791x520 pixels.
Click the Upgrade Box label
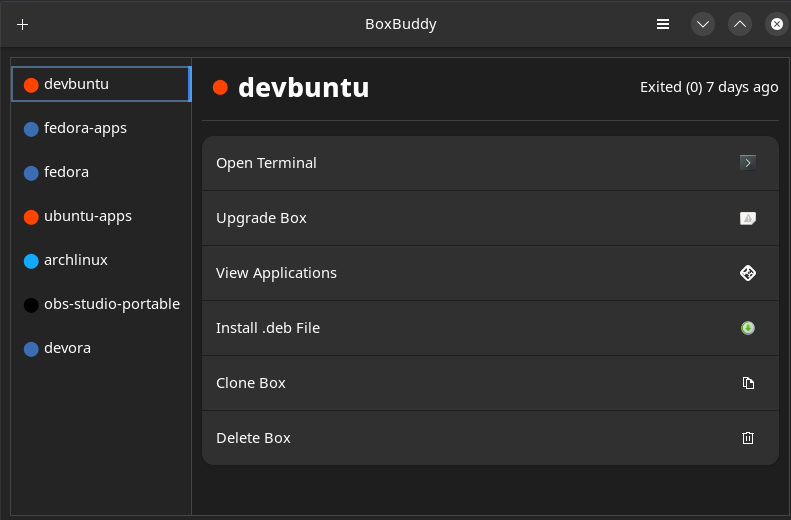[x=261, y=218]
